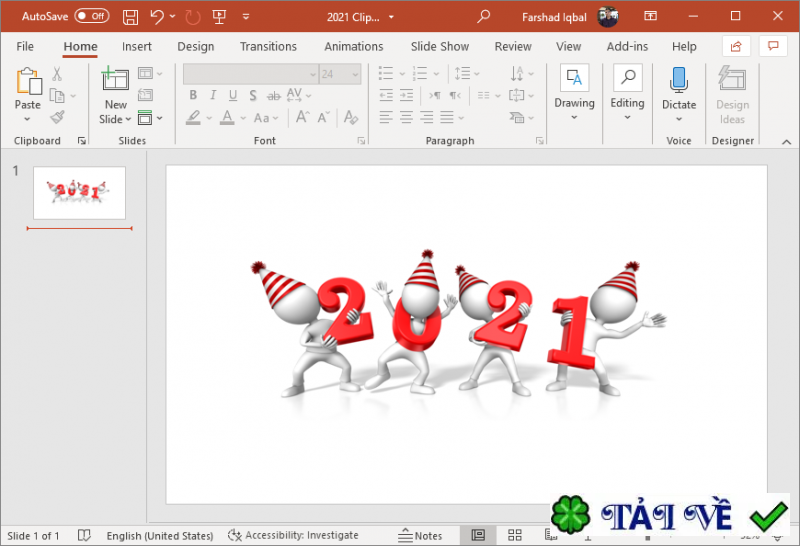Image resolution: width=800 pixels, height=546 pixels.
Task: Switch to the Slide Show tab
Action: (x=440, y=46)
